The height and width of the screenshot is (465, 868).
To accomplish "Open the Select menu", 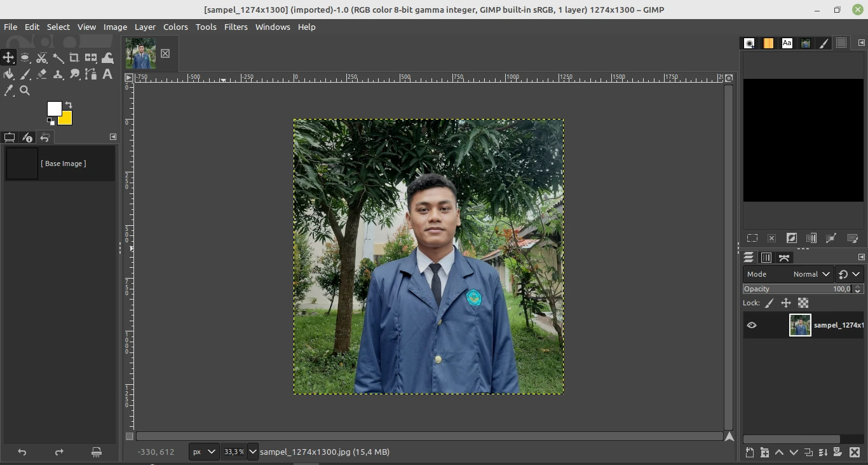I will [x=58, y=27].
